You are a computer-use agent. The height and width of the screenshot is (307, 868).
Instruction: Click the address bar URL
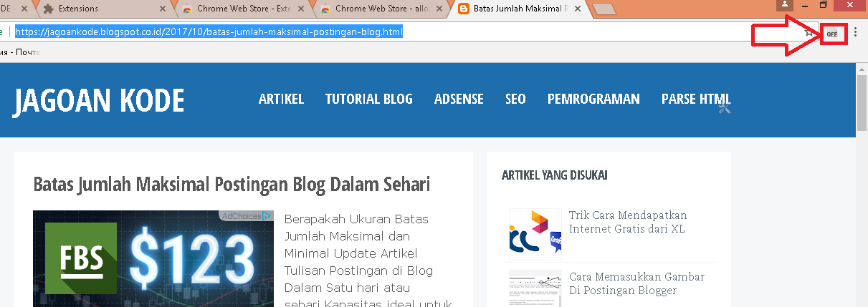pos(209,32)
